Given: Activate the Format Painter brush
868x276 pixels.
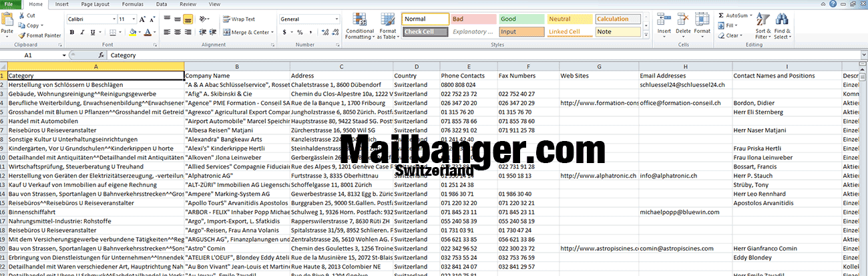Looking at the screenshot, I should (22, 35).
